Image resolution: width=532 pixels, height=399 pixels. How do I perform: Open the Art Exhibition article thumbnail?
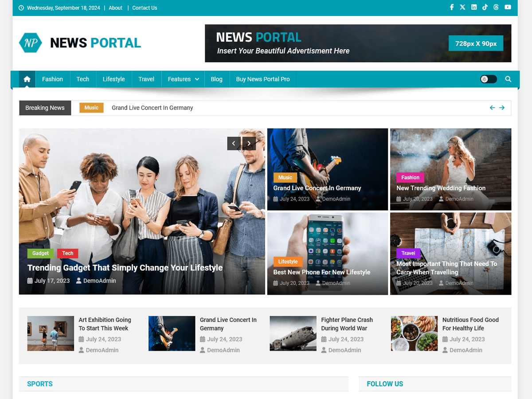(51, 333)
